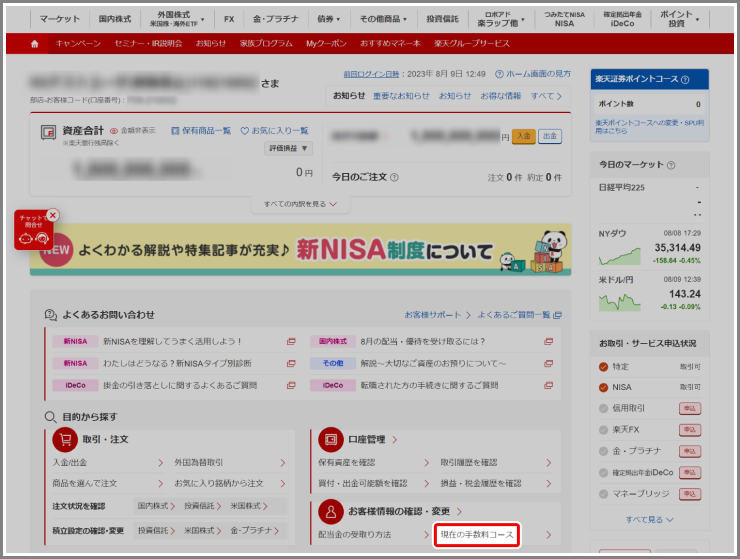
Task: Toggle amount hidden eye icon
Action: click(x=114, y=131)
